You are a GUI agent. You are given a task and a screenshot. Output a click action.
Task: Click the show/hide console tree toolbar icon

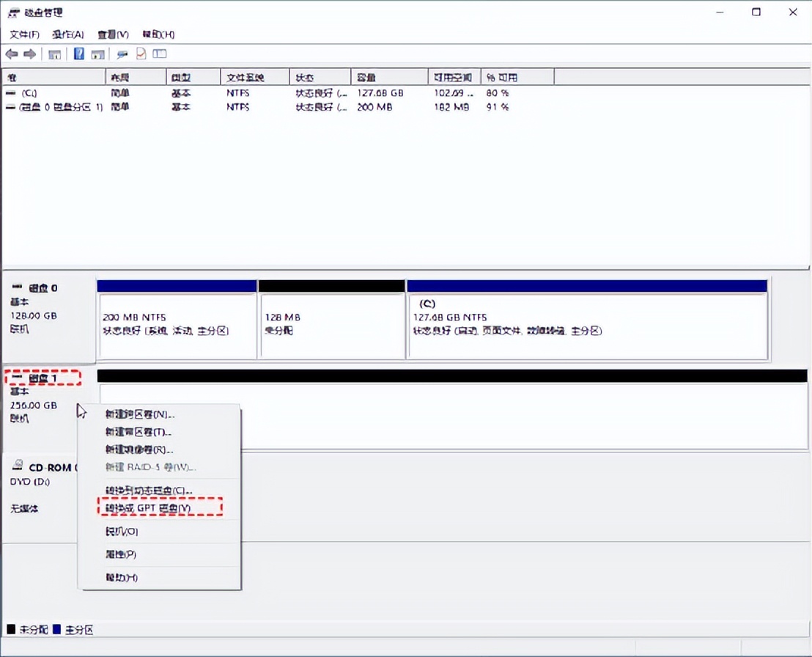tap(54, 54)
